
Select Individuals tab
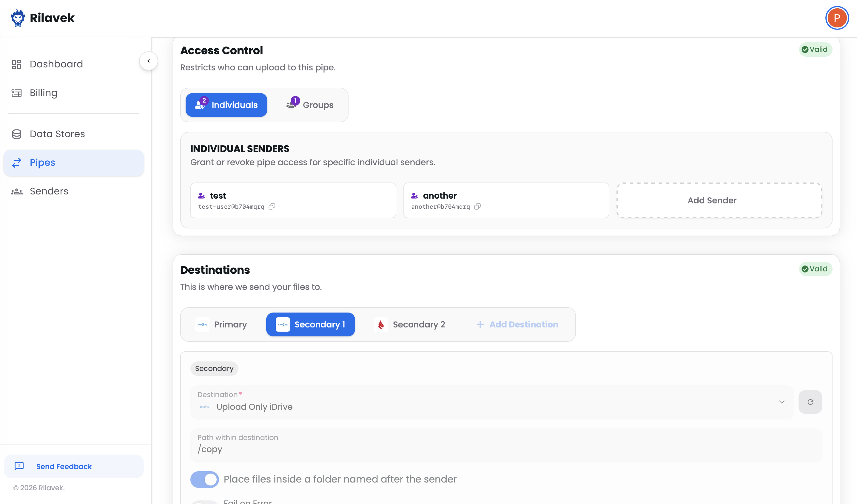coord(226,105)
